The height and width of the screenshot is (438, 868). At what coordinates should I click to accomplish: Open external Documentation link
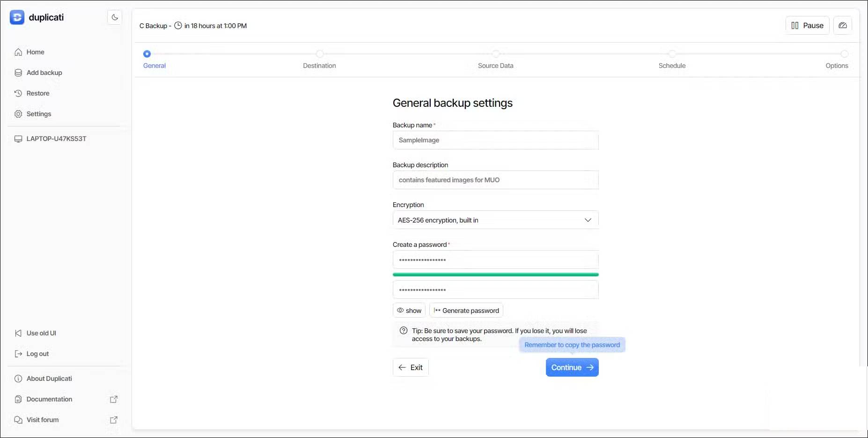coord(113,399)
